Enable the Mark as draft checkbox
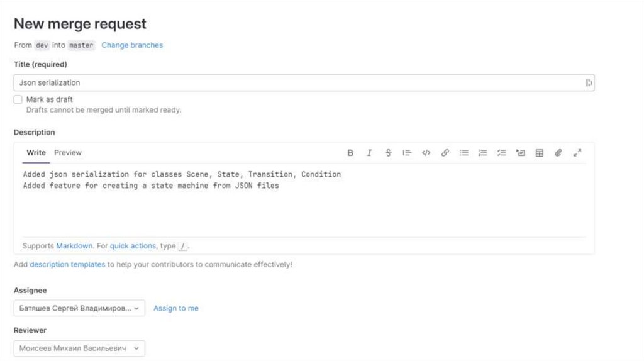This screenshot has width=644, height=361. 18,99
